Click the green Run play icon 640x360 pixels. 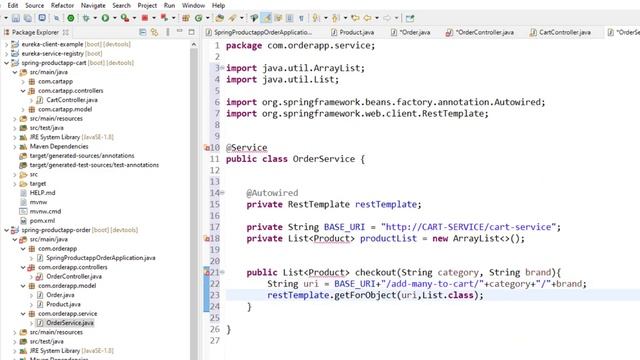click(105, 18)
